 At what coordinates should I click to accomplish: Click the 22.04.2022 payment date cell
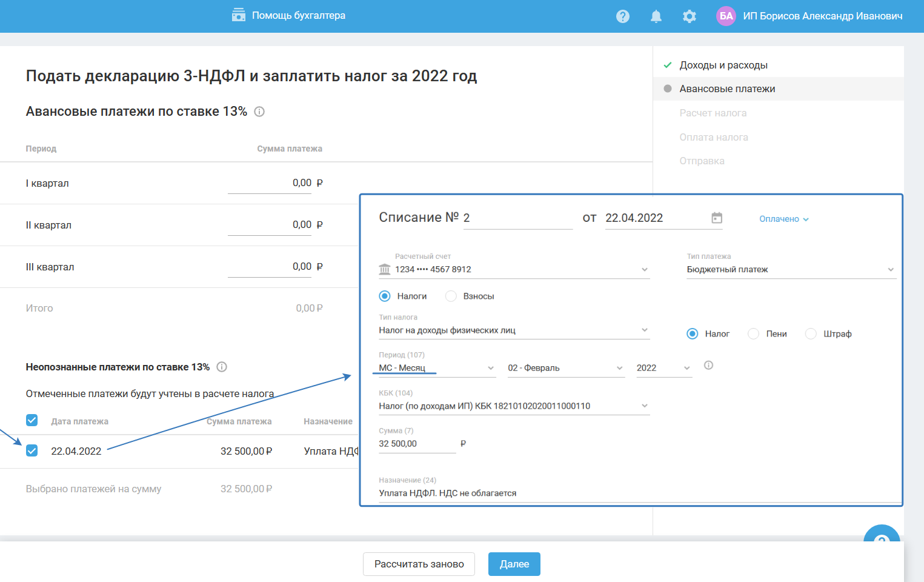[x=76, y=451]
